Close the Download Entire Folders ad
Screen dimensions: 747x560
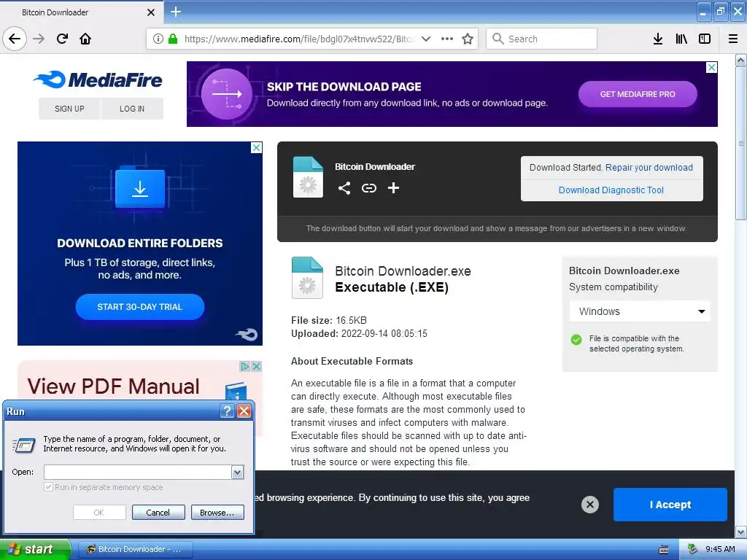pyautogui.click(x=256, y=147)
